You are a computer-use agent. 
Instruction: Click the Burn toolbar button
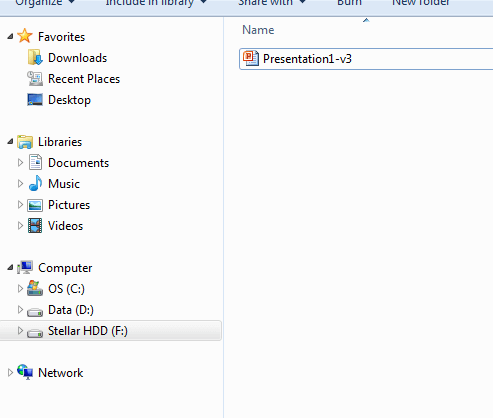[x=349, y=3]
